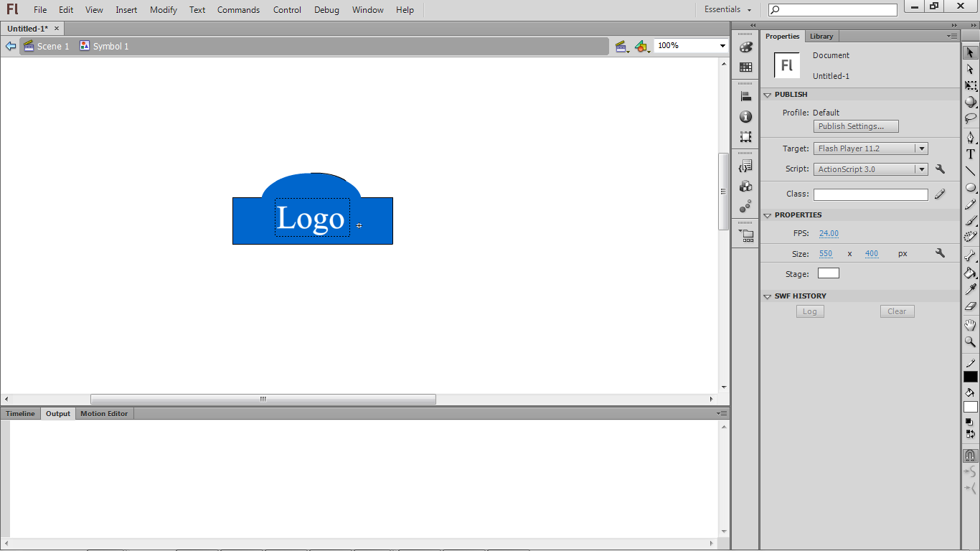
Task: Select the Pencil tool
Action: click(970, 204)
